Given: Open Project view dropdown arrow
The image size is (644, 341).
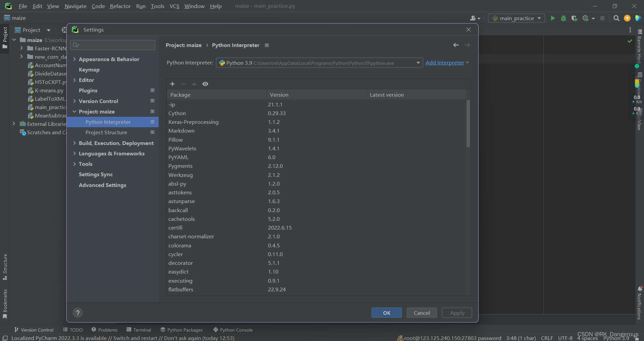Looking at the screenshot, I should click(49, 30).
